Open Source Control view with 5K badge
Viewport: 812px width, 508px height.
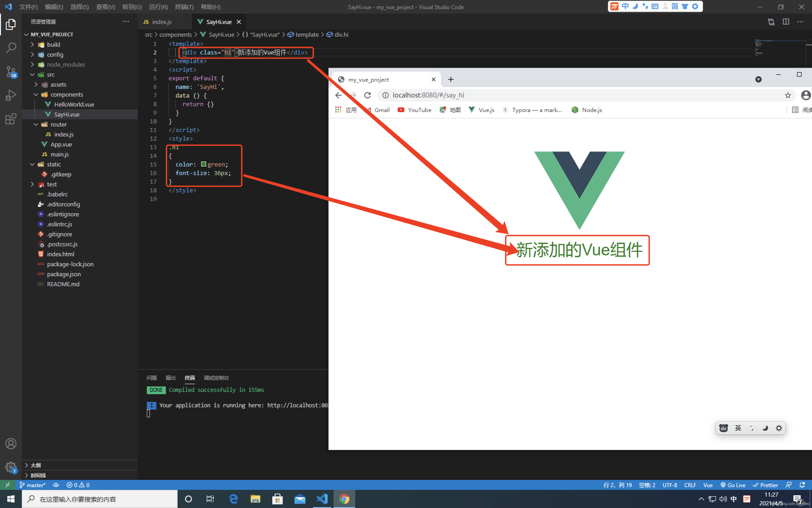pos(11,72)
